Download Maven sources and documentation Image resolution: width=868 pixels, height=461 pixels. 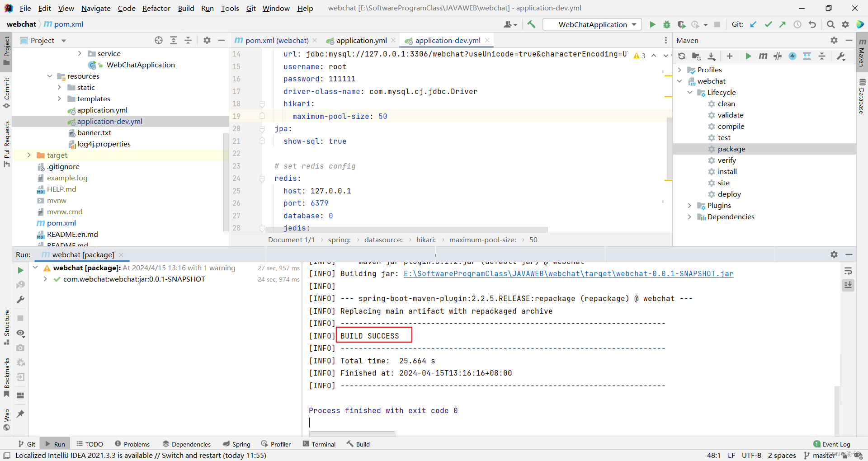click(x=712, y=56)
